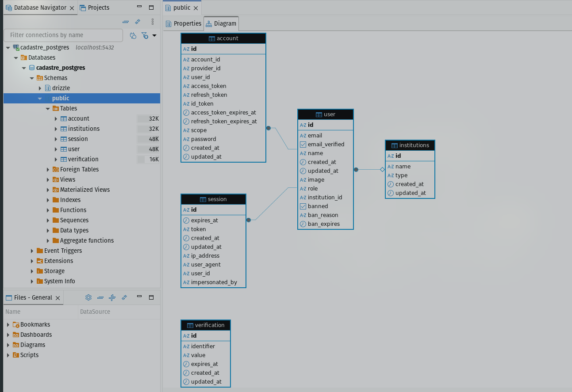Click Collapse All icon in Database Navigator toolbar
This screenshot has width=572, height=392.
tap(126, 22)
